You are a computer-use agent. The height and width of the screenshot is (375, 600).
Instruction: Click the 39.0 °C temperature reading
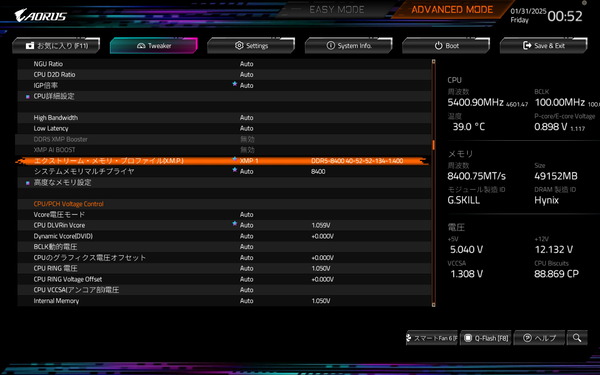[x=469, y=127]
